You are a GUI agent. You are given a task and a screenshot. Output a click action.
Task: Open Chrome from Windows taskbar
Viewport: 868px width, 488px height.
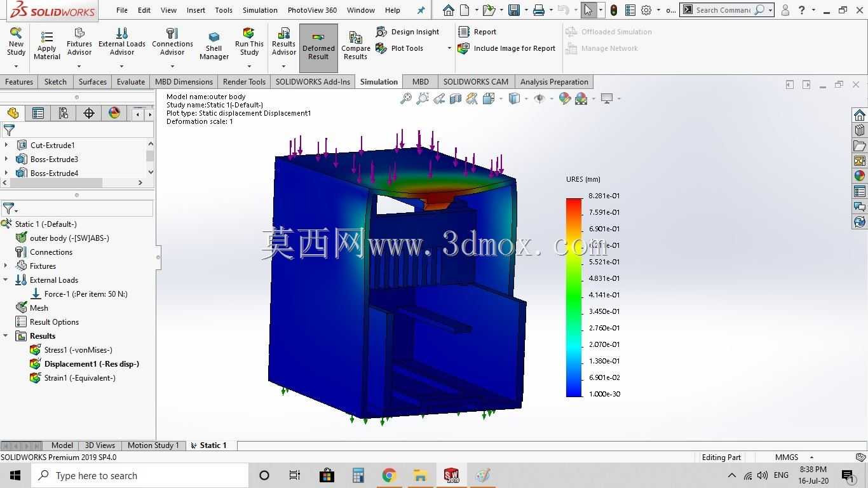pyautogui.click(x=389, y=475)
